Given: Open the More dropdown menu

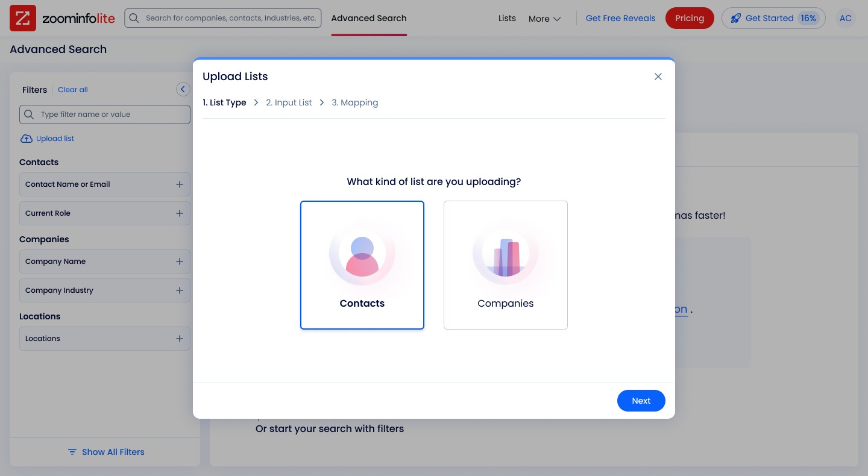Looking at the screenshot, I should click(x=545, y=19).
